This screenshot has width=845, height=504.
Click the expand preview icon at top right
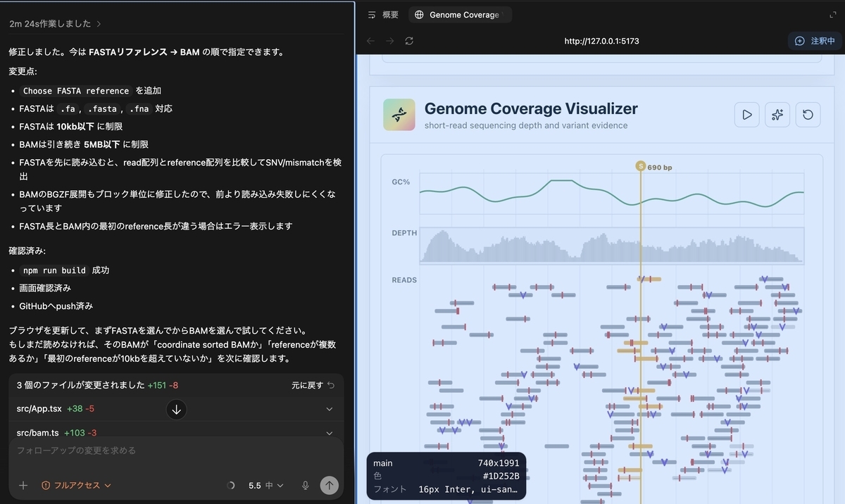833,15
